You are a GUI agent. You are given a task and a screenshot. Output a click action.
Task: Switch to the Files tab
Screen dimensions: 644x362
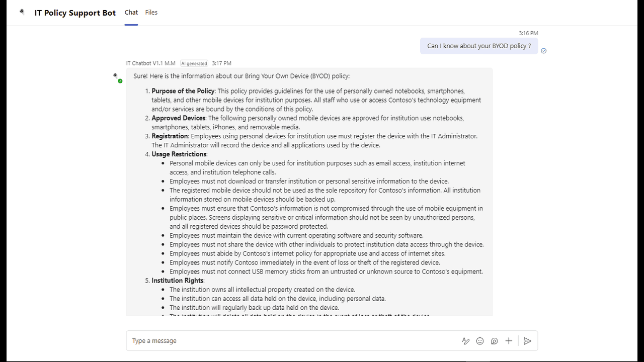pyautogui.click(x=151, y=13)
